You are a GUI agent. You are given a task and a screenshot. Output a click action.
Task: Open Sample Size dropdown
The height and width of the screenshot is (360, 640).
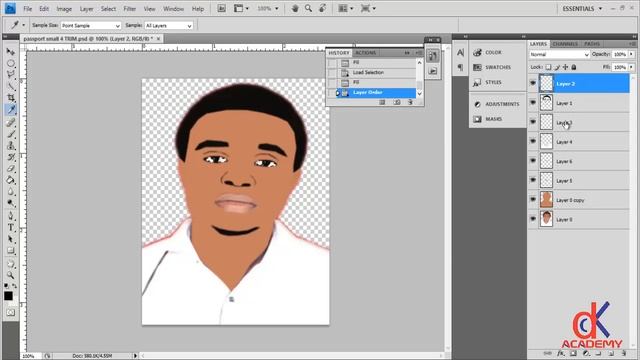click(x=91, y=25)
